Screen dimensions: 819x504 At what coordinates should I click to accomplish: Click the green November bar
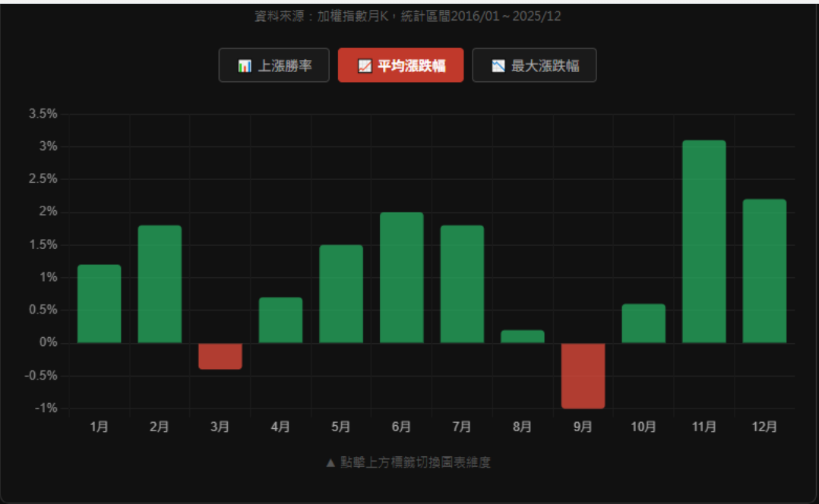[704, 241]
